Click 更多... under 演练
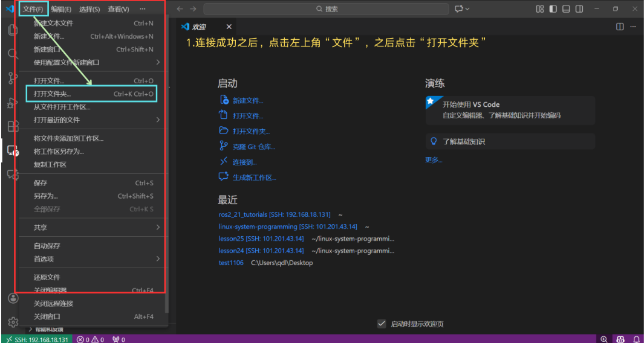Viewport: 644px width, 343px height. 434,160
